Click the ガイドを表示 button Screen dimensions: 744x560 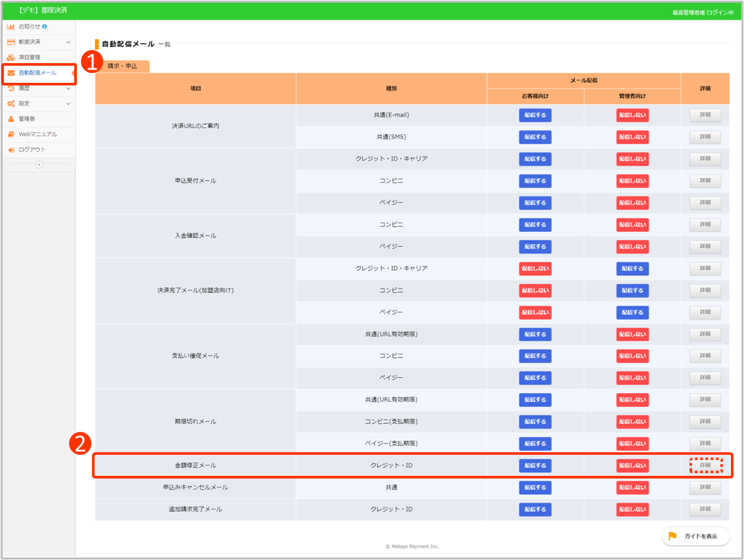click(x=695, y=536)
